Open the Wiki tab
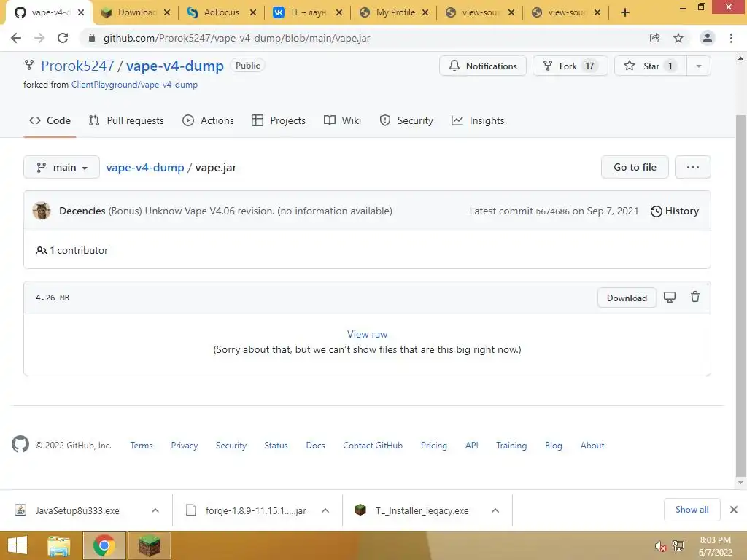 pyautogui.click(x=342, y=120)
